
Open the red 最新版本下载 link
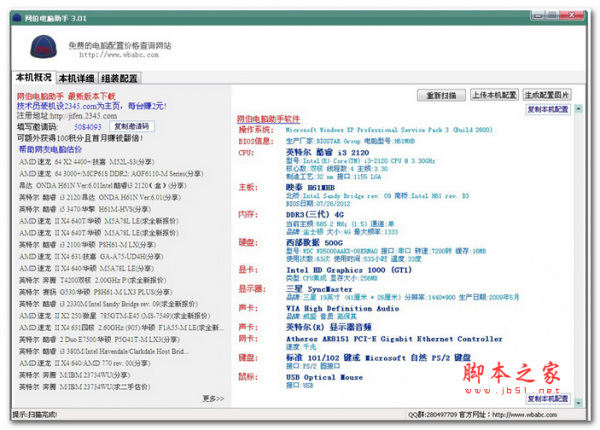pos(92,96)
